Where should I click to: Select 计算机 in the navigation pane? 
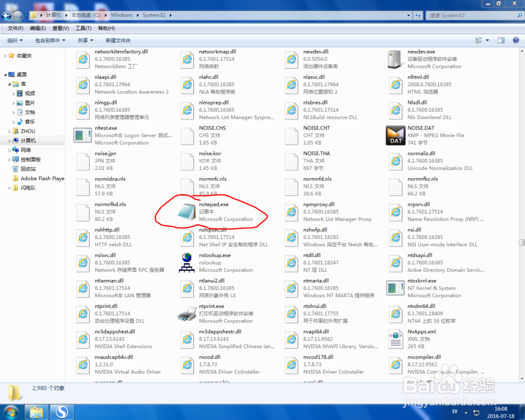(28, 141)
